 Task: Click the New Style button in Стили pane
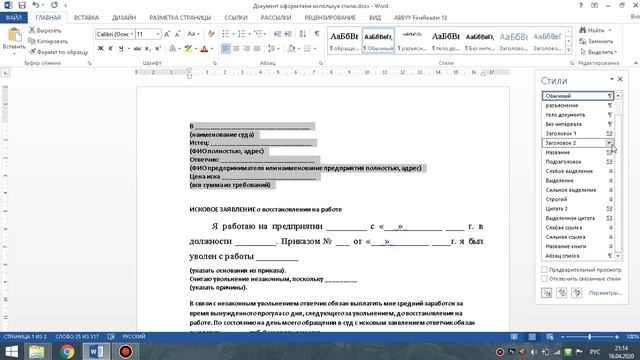tap(547, 293)
